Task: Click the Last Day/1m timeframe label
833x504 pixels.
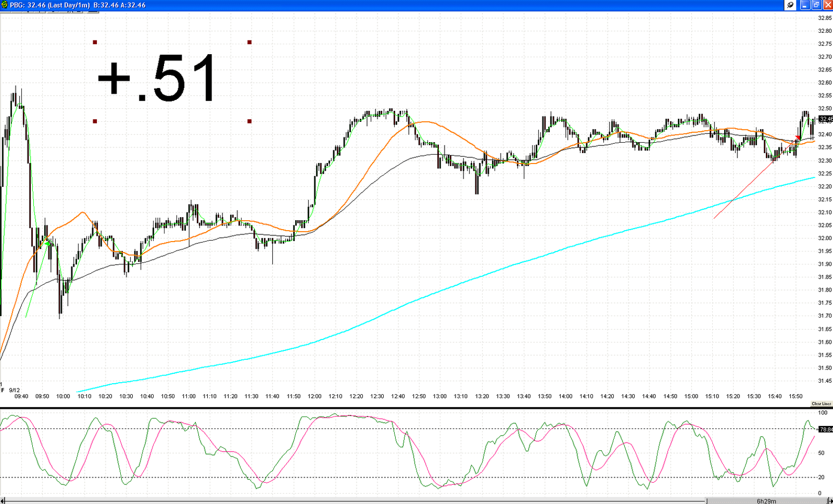Action: pyautogui.click(x=69, y=5)
